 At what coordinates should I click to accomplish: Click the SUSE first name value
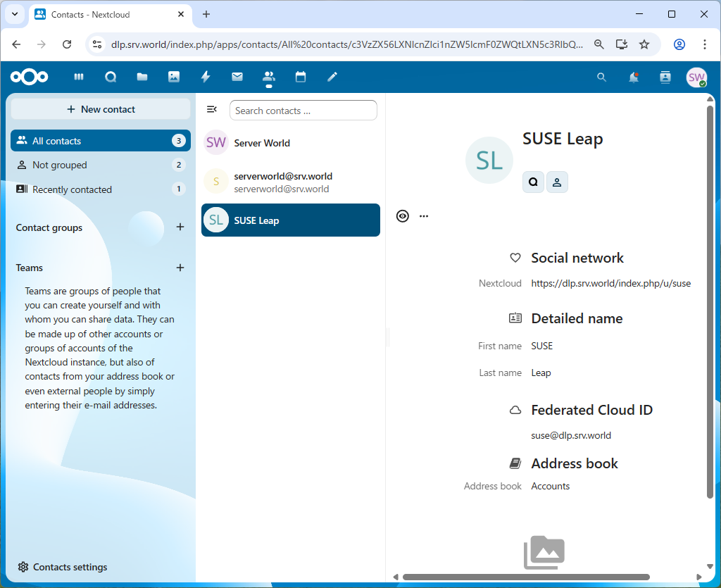pyautogui.click(x=541, y=346)
